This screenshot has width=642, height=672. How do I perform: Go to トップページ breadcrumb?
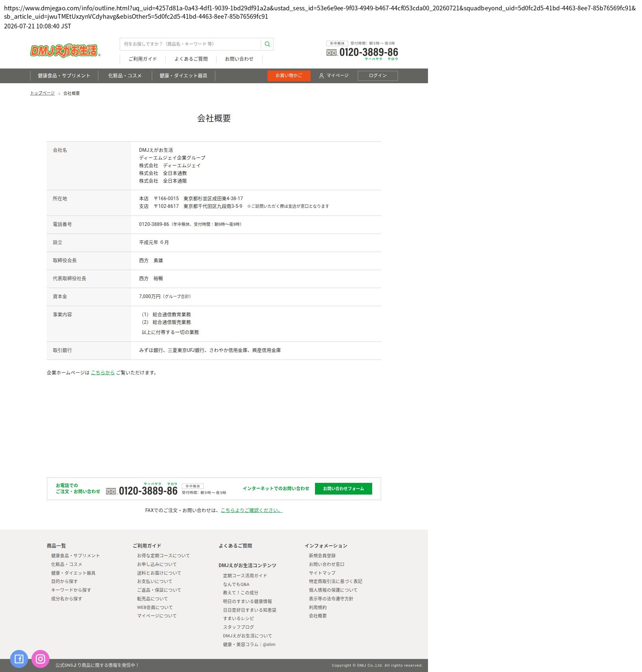[42, 93]
